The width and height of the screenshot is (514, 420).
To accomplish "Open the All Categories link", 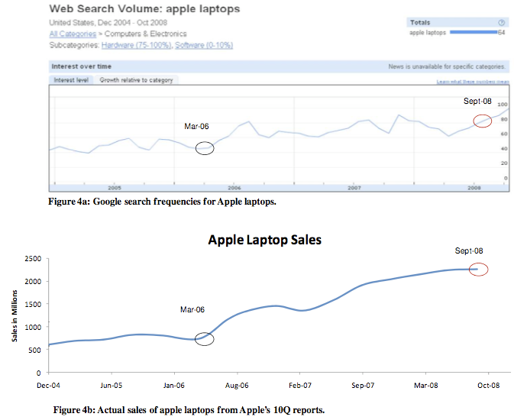I will [73, 34].
